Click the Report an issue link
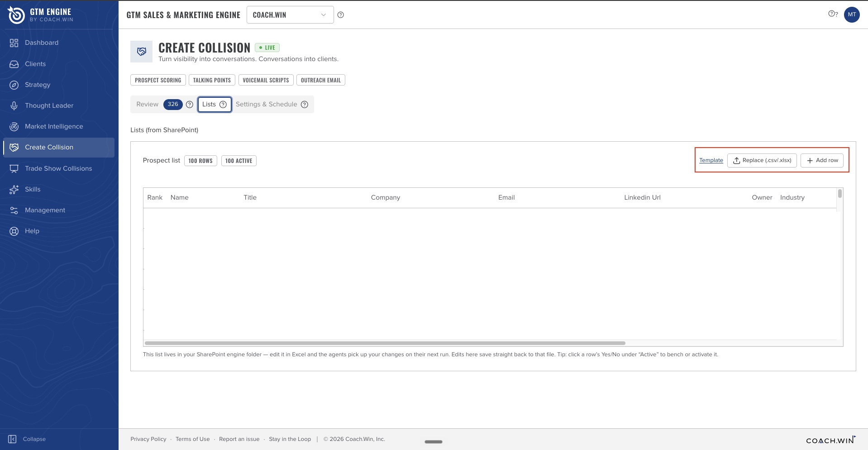868x450 pixels. [239, 439]
